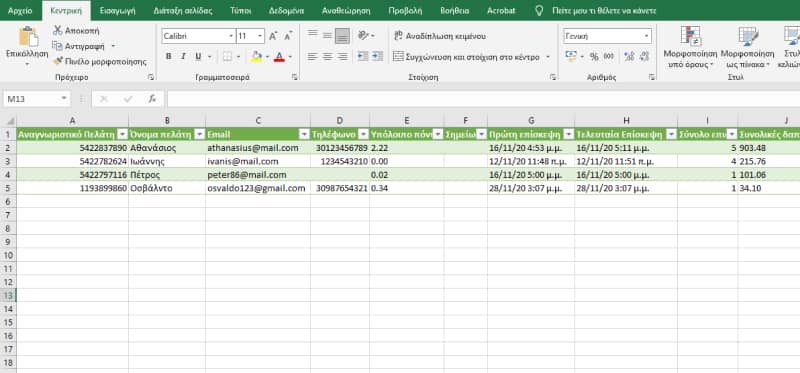Click the percent style icon
The image size is (800, 373).
[x=594, y=57]
